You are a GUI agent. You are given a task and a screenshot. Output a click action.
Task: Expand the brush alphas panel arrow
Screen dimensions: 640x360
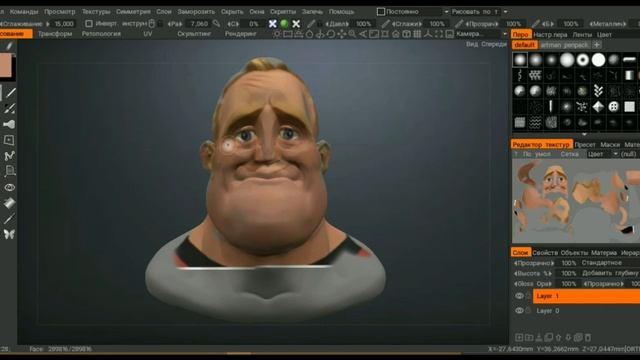pyautogui.click(x=584, y=134)
